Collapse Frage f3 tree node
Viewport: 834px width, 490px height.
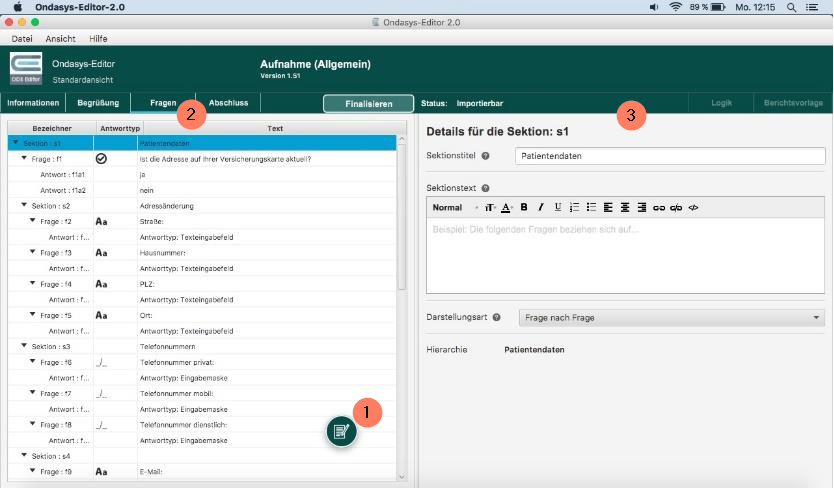tap(32, 252)
